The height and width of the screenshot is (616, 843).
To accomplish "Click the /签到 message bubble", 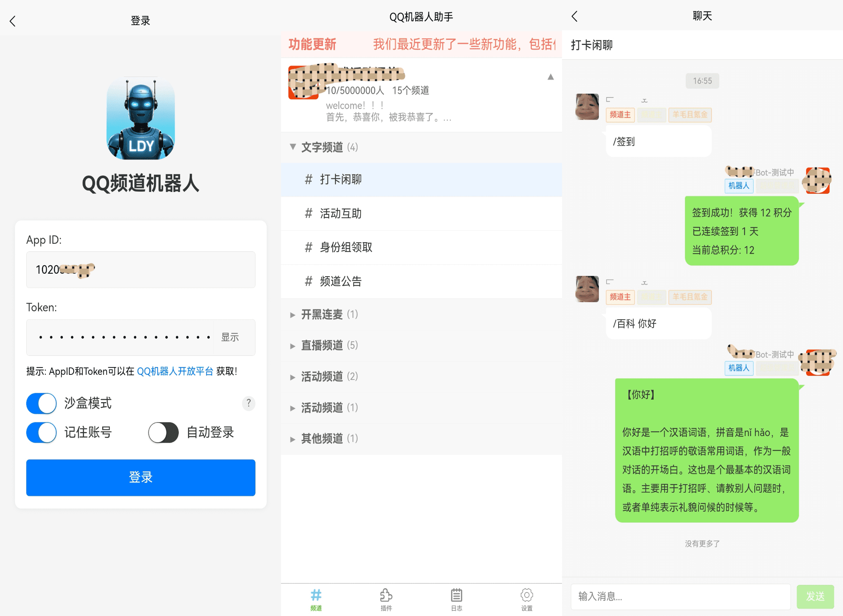I will (658, 141).
